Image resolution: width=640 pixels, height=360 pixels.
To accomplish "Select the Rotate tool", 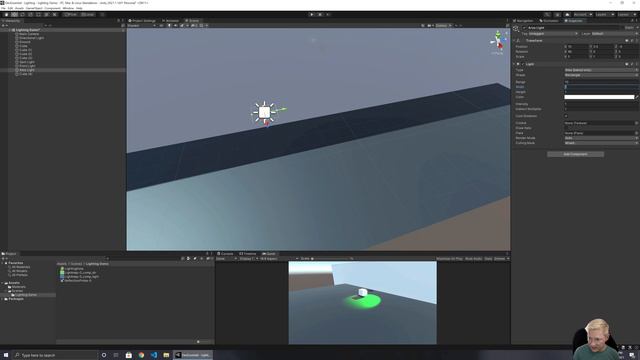I will [22, 14].
